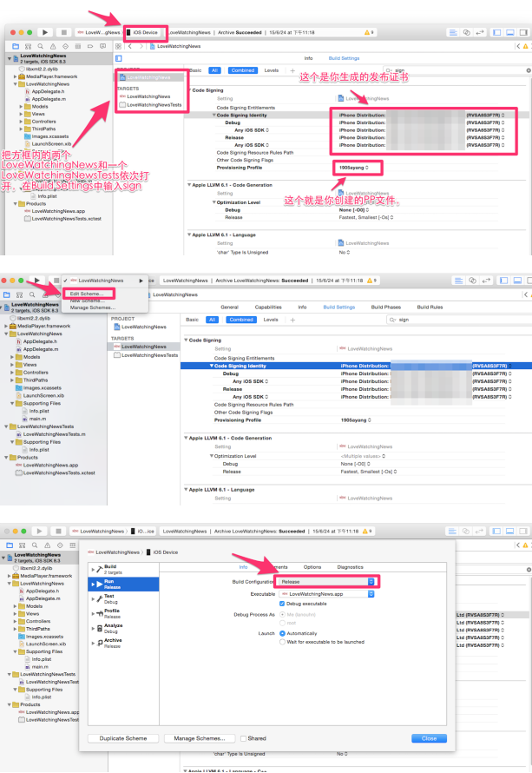The width and height of the screenshot is (532, 773).
Task: Select the Automatically launch radio button
Action: point(282,633)
